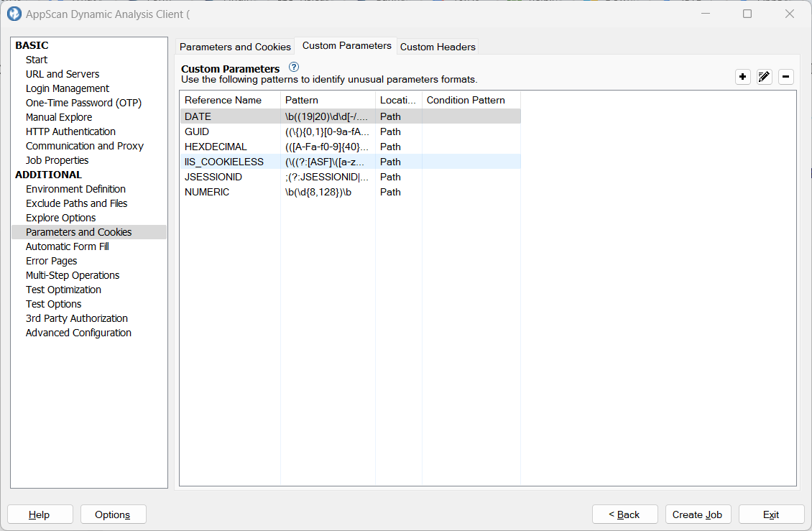Open the Parameters and Cookies tab
Viewport: 812px width, 531px height.
pyautogui.click(x=235, y=47)
